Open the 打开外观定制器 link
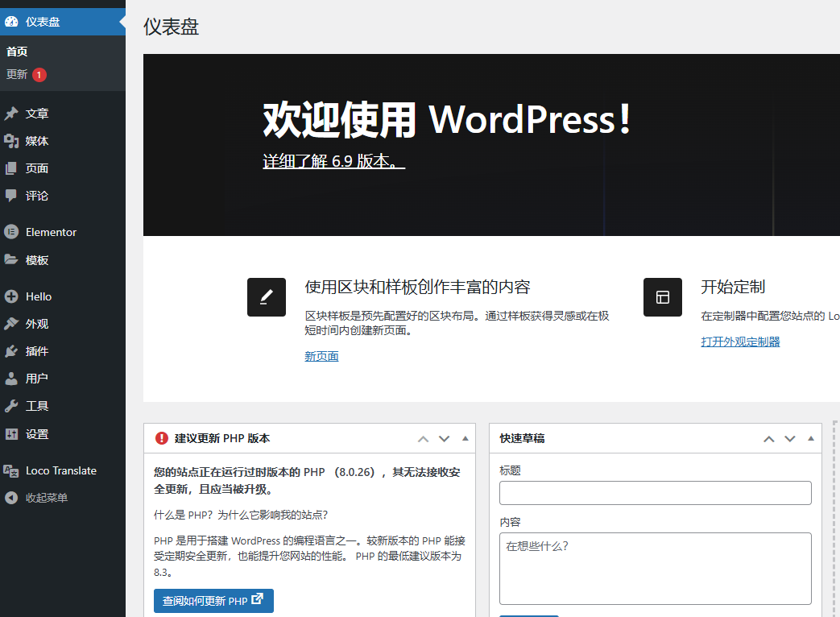Viewport: 840px width, 617px height. [739, 341]
